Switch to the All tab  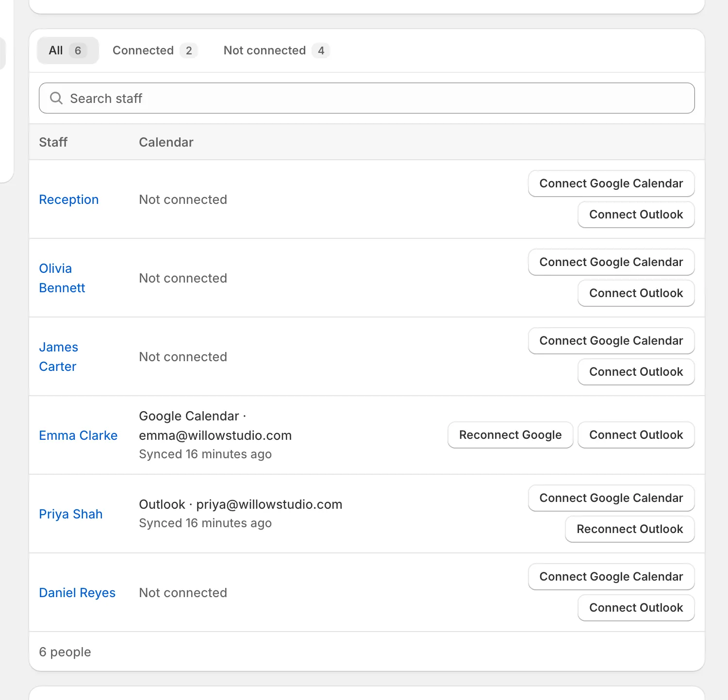[x=68, y=50]
